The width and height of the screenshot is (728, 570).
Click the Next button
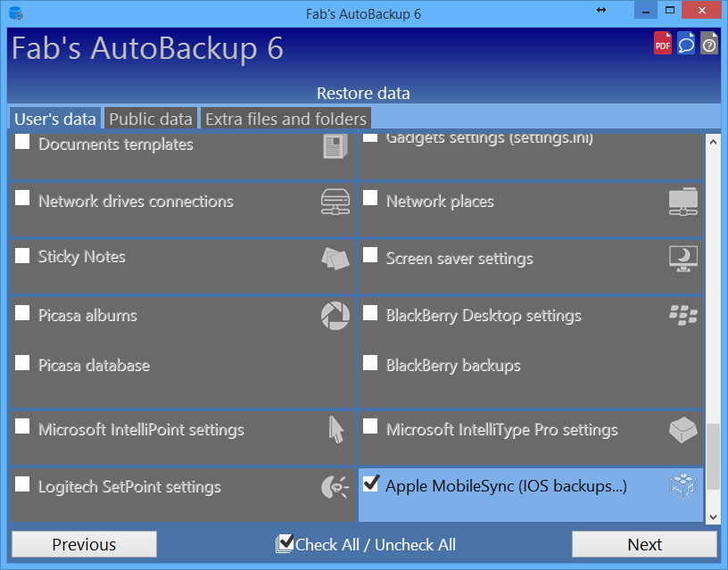click(644, 544)
